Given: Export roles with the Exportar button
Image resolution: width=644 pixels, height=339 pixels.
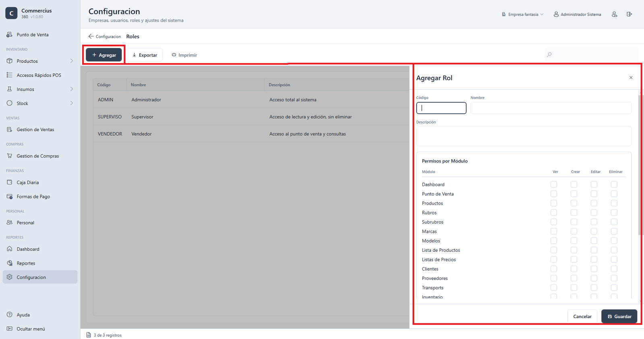Looking at the screenshot, I should pos(145,55).
